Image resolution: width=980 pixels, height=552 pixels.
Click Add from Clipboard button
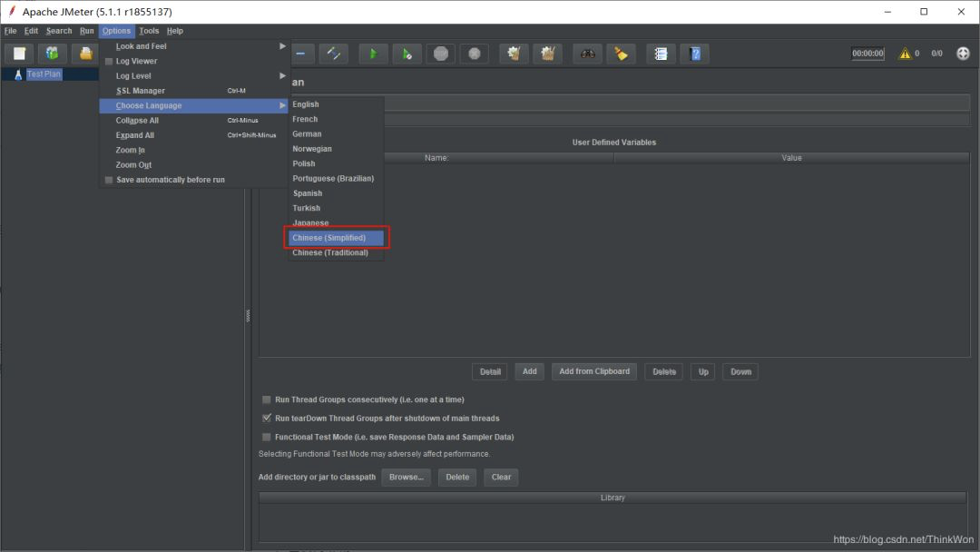click(594, 372)
